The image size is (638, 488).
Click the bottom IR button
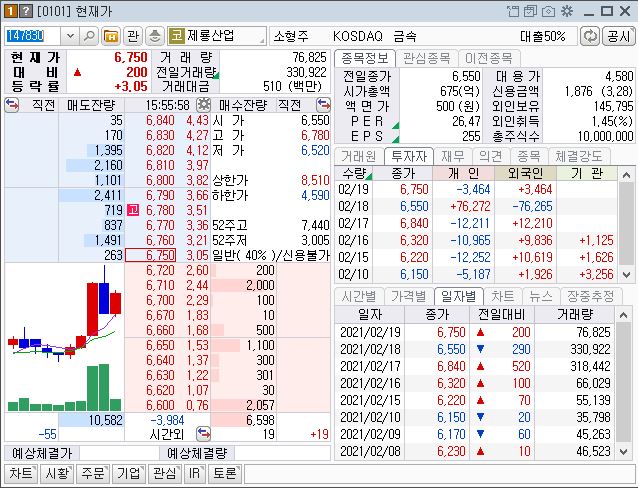click(194, 473)
